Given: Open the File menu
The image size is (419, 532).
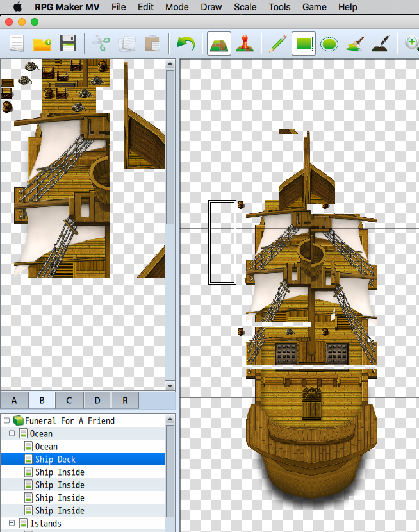Looking at the screenshot, I should coord(119,7).
